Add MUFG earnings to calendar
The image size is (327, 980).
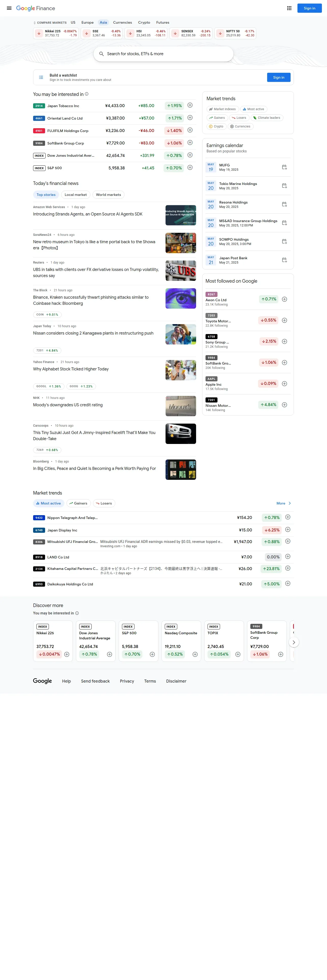[x=284, y=167]
